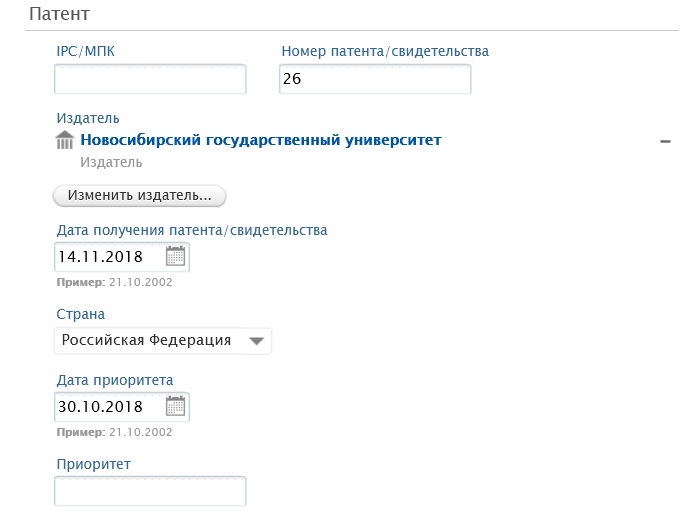Open calendar picker for patent receipt date
Image resolution: width=699 pixels, height=516 pixels.
click(x=175, y=256)
